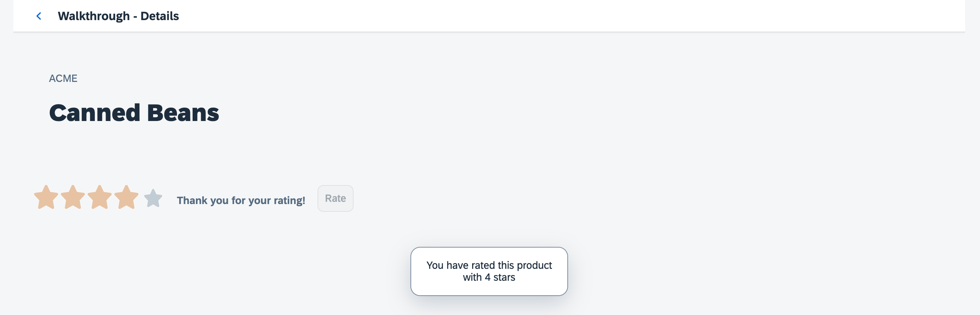The width and height of the screenshot is (980, 315).
Task: Click the word "You" in the toast message
Action: point(435,265)
